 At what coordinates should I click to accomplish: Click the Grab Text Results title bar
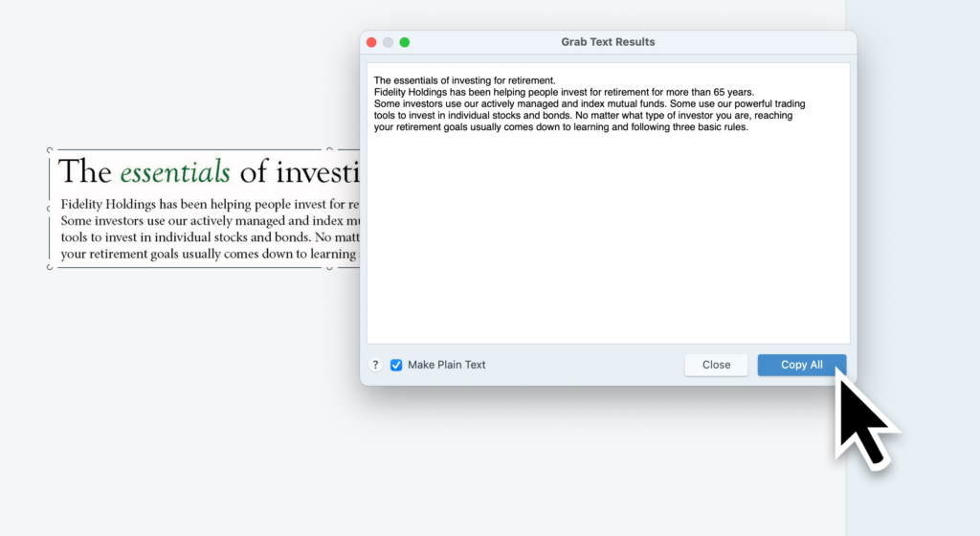pyautogui.click(x=608, y=42)
